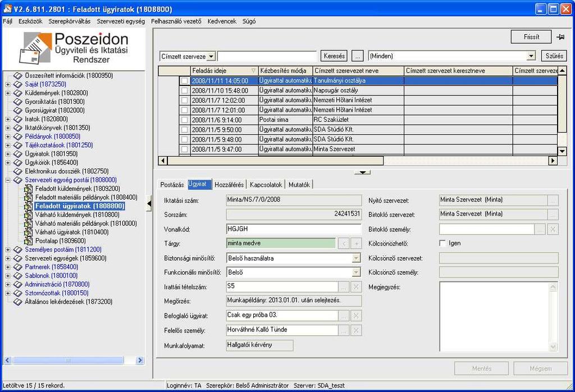Click the Összesített információk tree icon

coord(17,76)
